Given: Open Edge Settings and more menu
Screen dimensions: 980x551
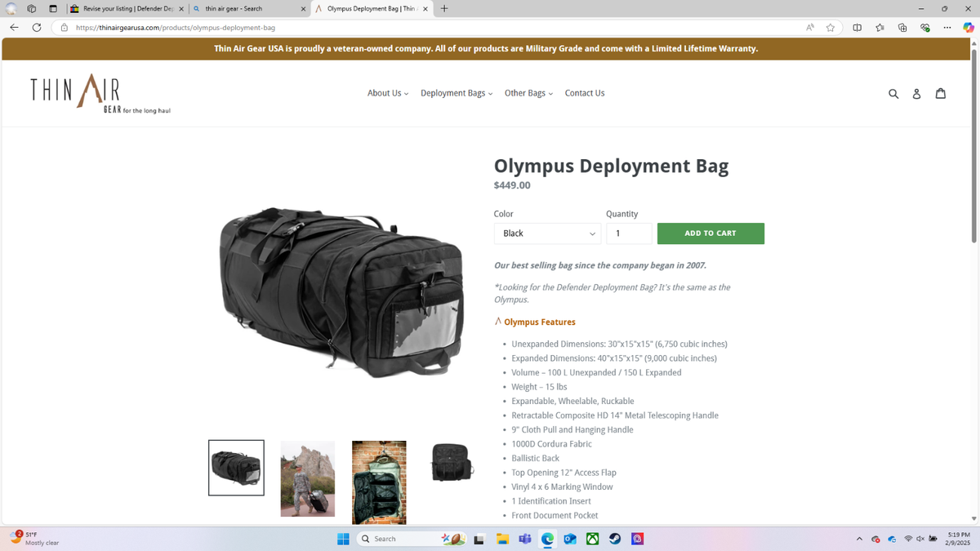Looking at the screenshot, I should point(947,27).
